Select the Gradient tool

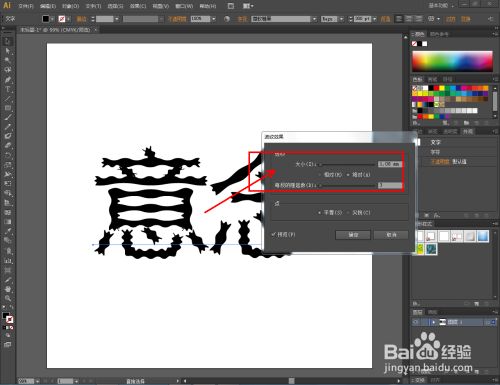8,222
